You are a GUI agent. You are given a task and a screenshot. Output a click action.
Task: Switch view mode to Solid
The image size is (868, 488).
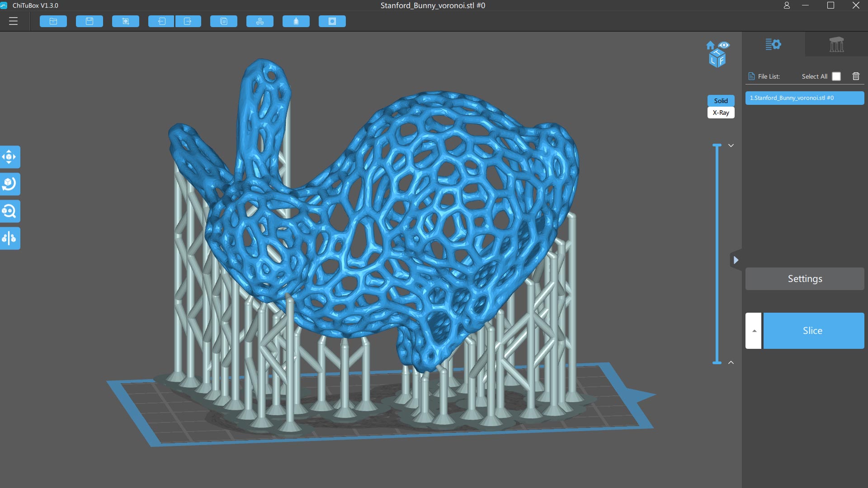click(721, 101)
